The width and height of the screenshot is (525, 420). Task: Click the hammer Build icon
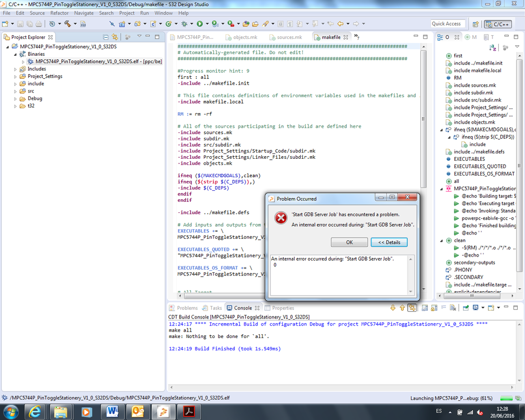point(67,24)
